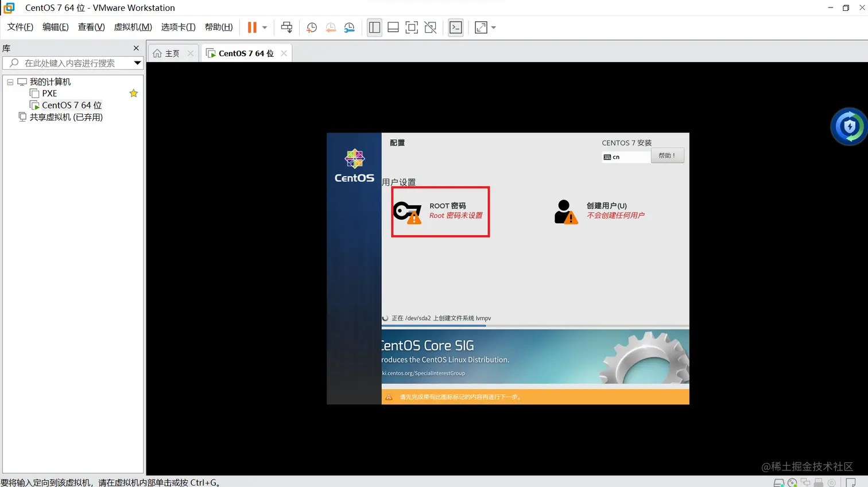Revert to the previous snapshot

331,28
